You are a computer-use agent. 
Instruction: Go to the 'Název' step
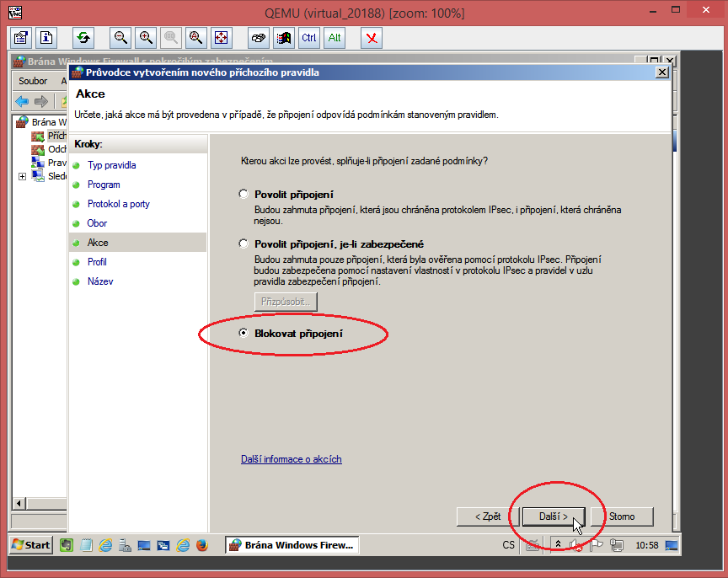(100, 281)
